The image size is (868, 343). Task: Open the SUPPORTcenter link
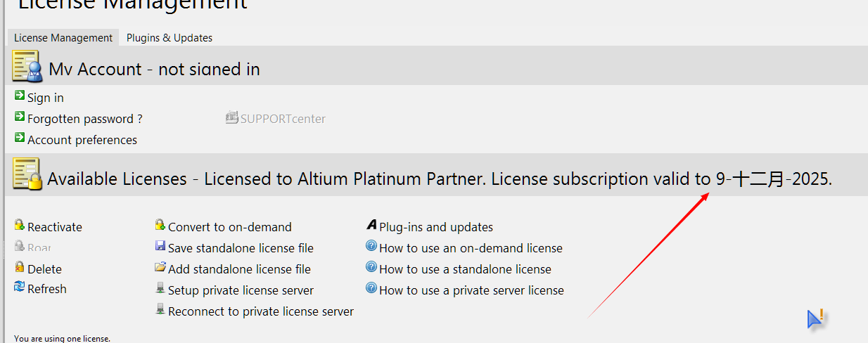283,119
